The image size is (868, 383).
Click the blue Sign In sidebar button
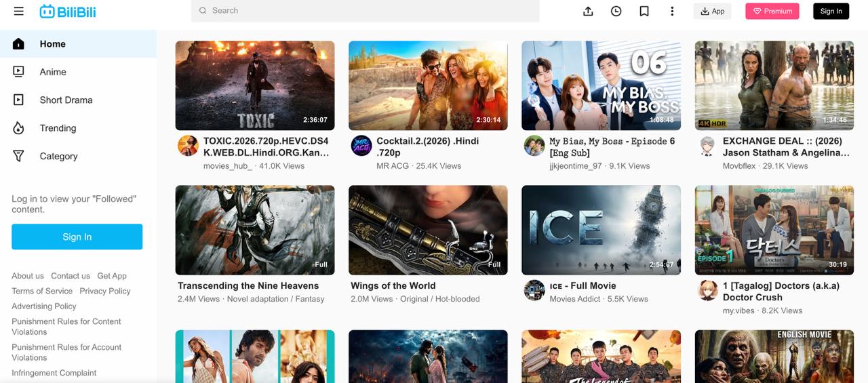(77, 237)
